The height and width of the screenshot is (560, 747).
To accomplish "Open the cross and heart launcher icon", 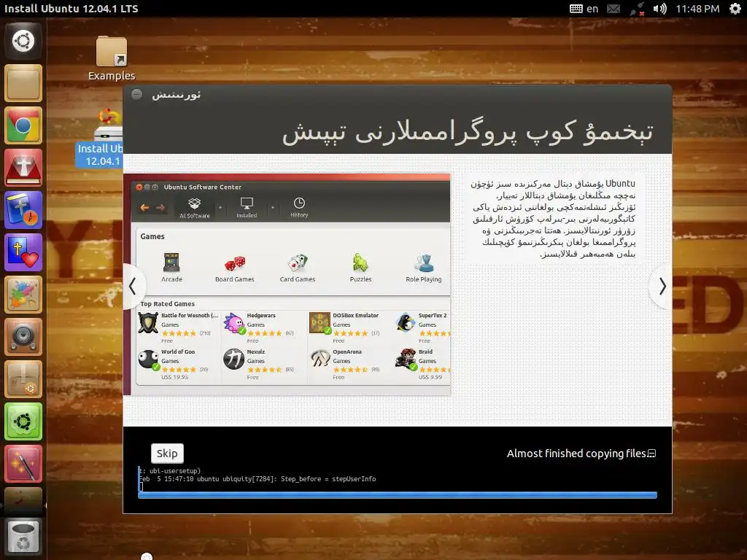I will 23,252.
